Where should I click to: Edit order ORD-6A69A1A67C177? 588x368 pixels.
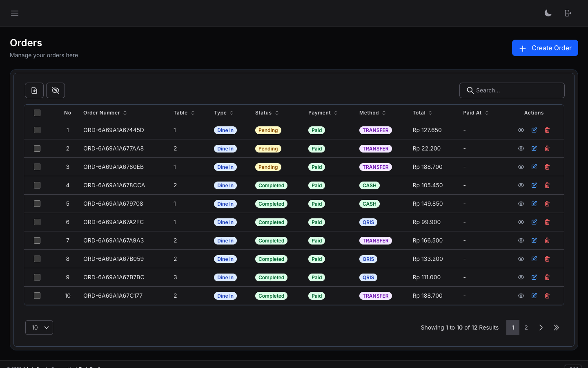click(x=534, y=296)
